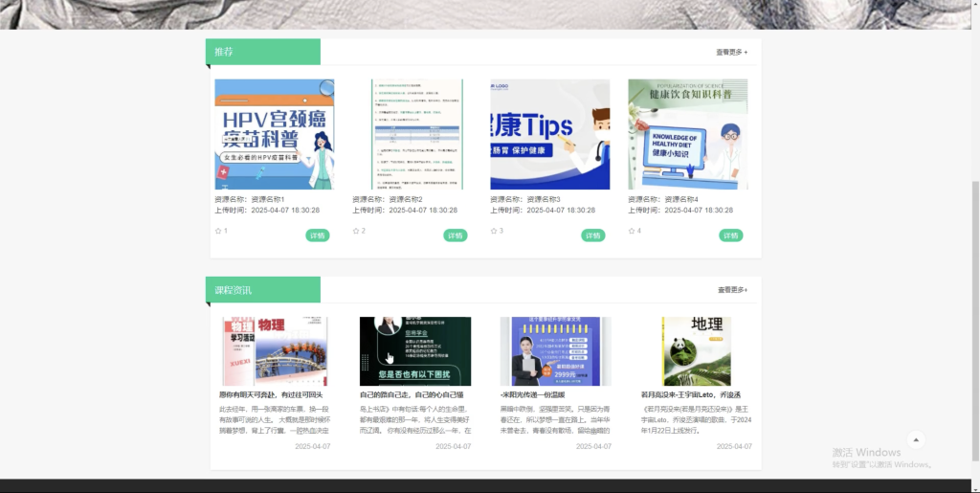Open article 愿你有明天可奔赴，有过往可回头
This screenshot has height=493, width=980.
click(x=271, y=395)
